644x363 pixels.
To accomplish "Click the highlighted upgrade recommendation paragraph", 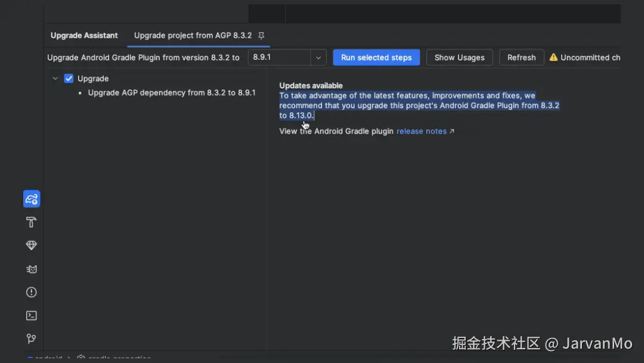I will (419, 106).
